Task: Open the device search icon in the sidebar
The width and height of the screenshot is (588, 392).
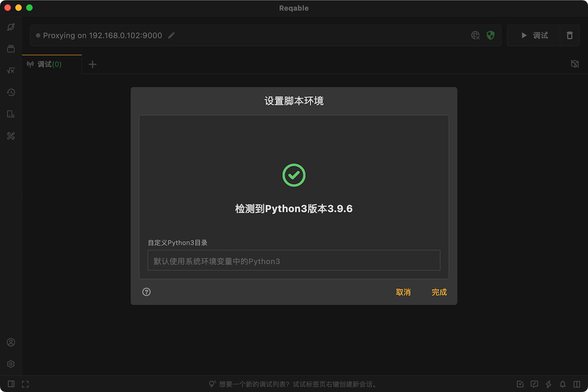Action: click(11, 114)
